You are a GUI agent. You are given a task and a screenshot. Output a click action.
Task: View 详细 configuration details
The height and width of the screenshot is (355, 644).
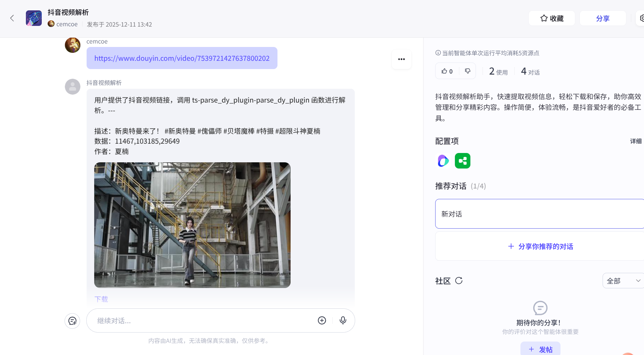[636, 141]
